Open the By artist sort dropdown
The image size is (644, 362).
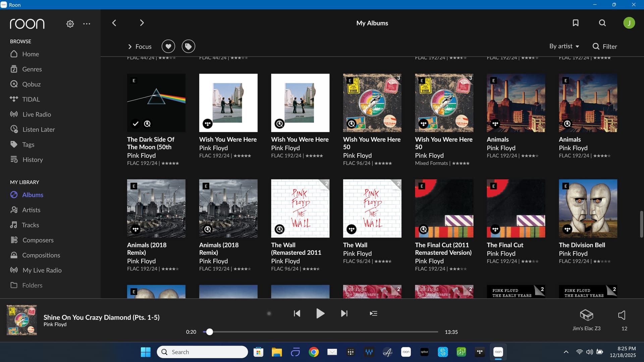tap(564, 46)
